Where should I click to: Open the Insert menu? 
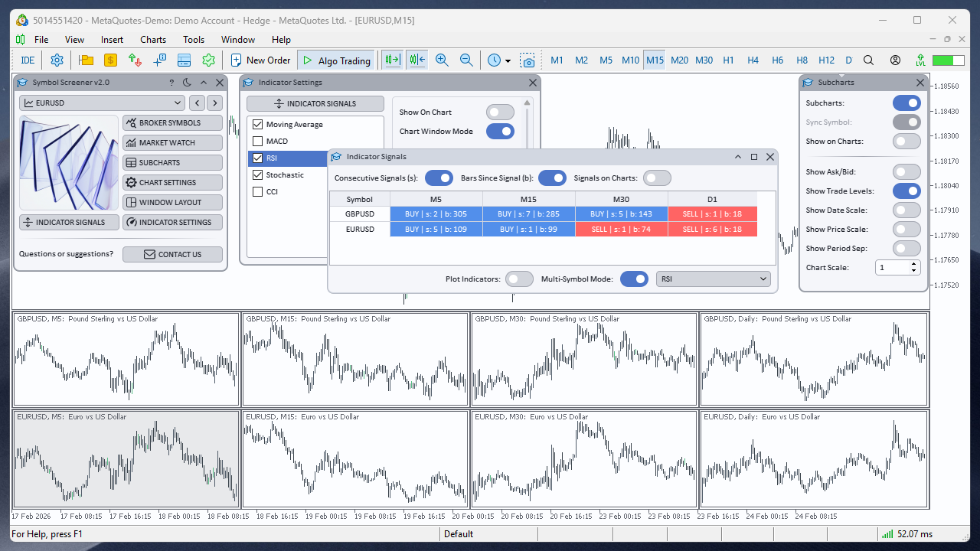point(112,39)
